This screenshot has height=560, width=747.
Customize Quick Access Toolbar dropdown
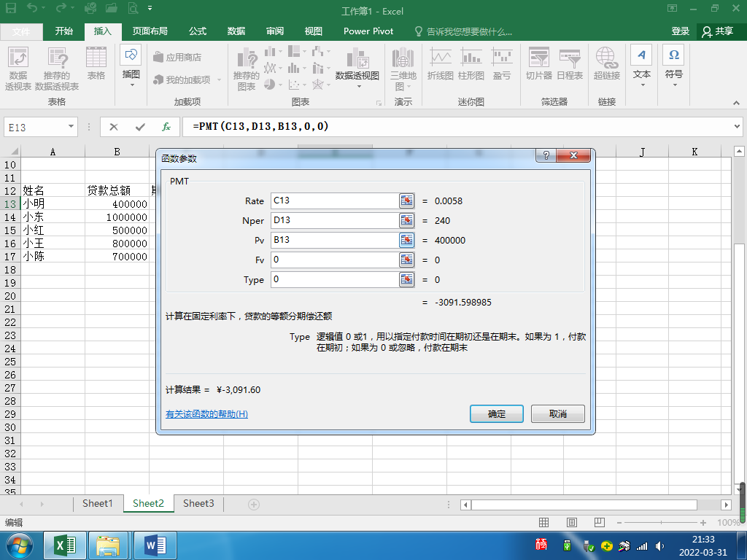pos(150,8)
